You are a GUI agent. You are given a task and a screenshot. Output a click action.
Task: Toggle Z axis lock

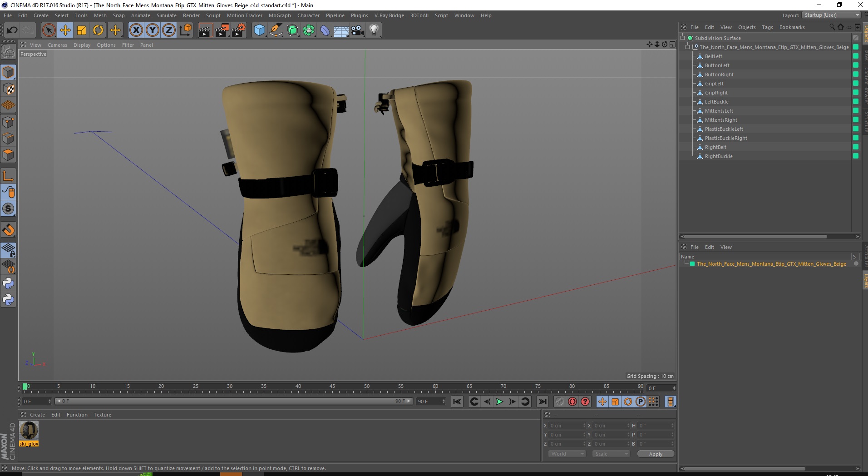[169, 30]
